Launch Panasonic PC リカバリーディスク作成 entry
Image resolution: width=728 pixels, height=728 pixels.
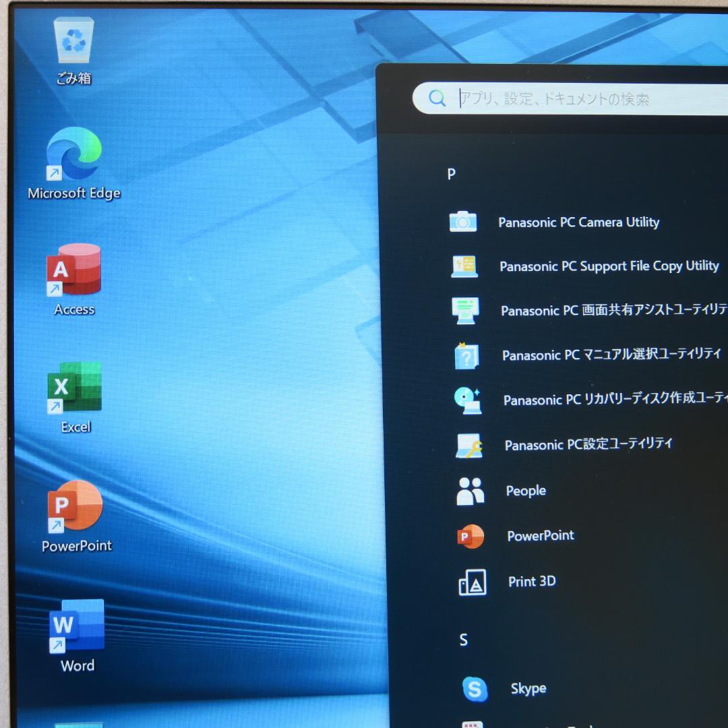point(615,399)
